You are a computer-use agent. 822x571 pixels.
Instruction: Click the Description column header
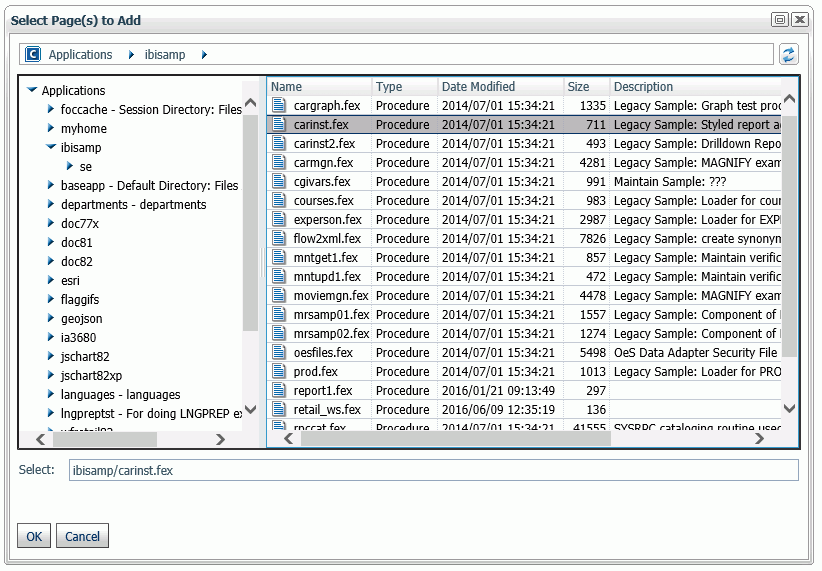[x=696, y=86]
